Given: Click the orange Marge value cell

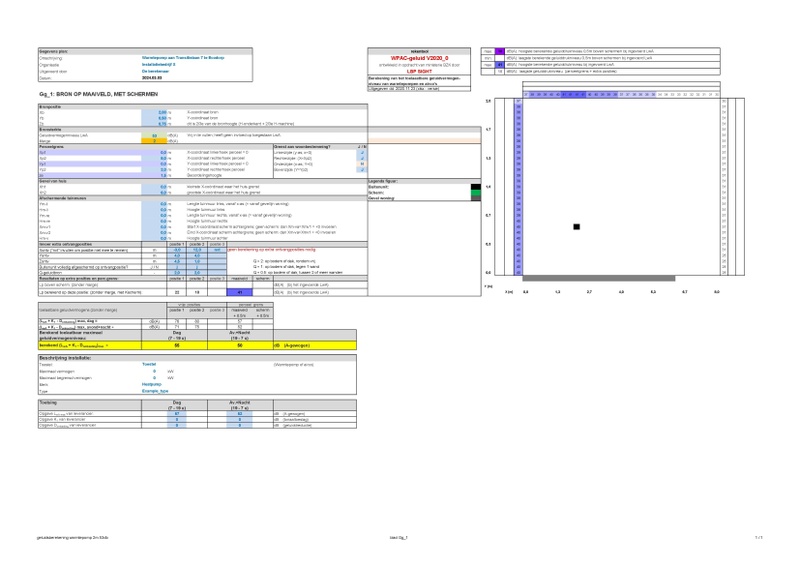Looking at the screenshot, I should (154, 141).
